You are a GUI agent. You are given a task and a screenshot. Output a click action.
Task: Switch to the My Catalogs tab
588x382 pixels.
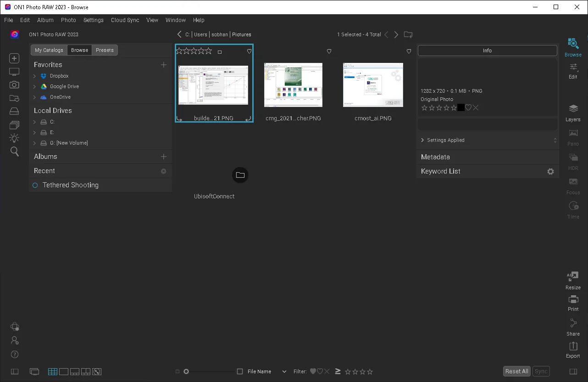point(49,50)
